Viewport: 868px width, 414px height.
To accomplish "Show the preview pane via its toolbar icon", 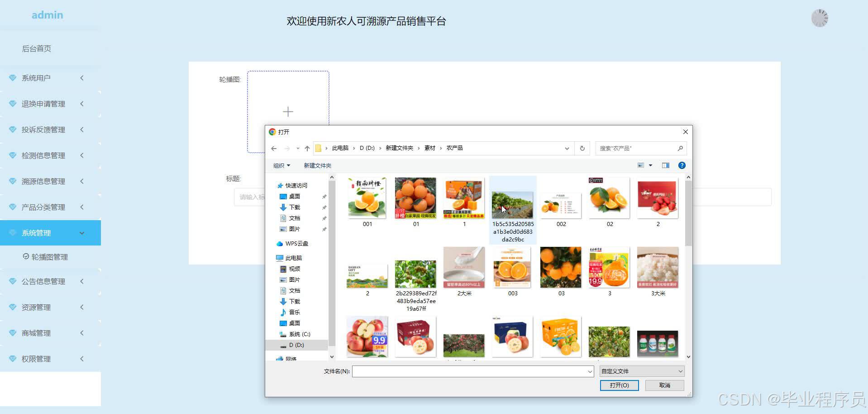I will pos(665,165).
